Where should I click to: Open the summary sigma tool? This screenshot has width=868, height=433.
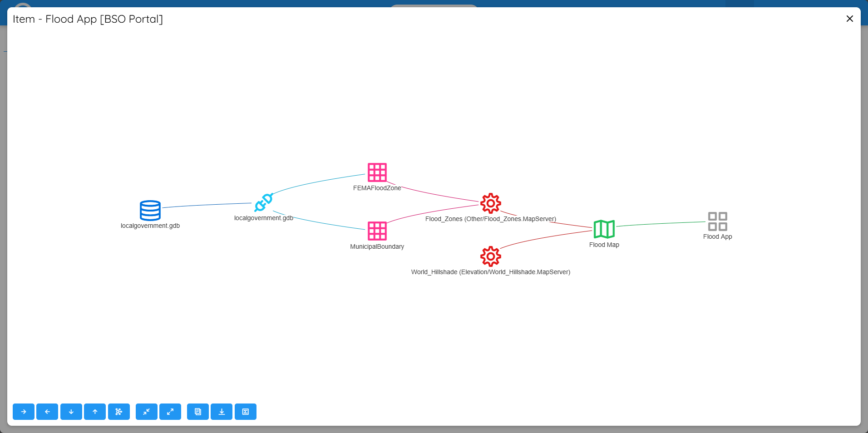246,412
